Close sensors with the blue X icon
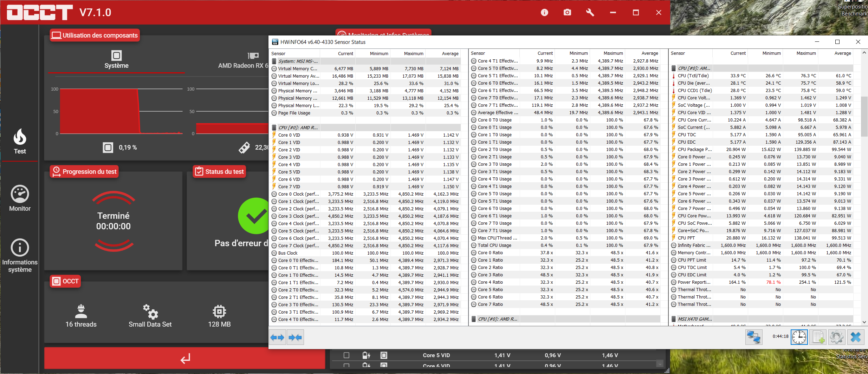868x374 pixels. click(856, 337)
